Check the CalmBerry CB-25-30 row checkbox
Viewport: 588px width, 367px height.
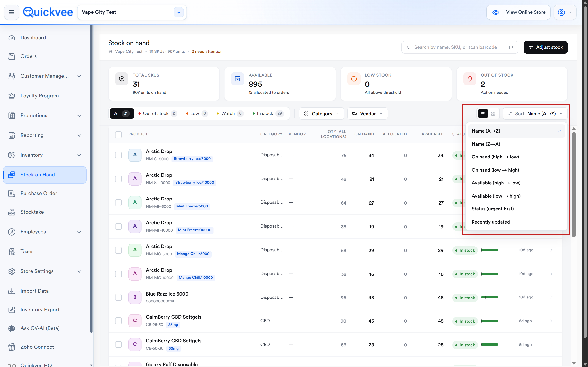pyautogui.click(x=119, y=321)
